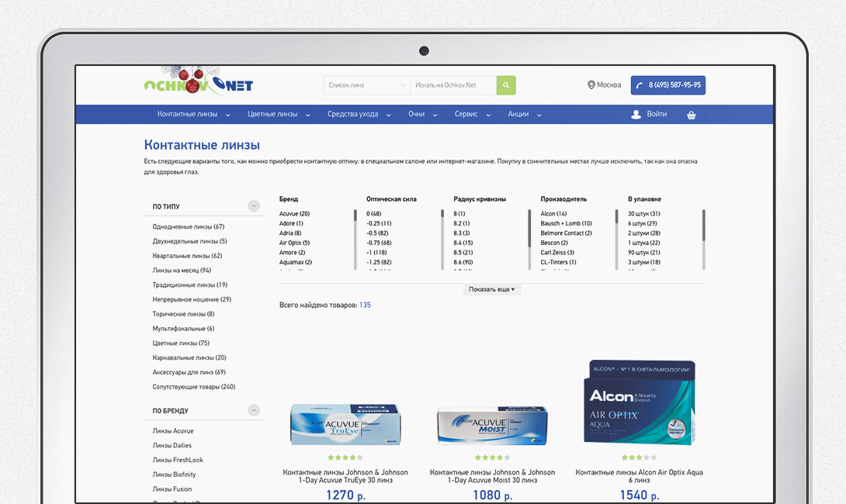Click the Оптическая сила list scrollbar

pyautogui.click(x=442, y=240)
